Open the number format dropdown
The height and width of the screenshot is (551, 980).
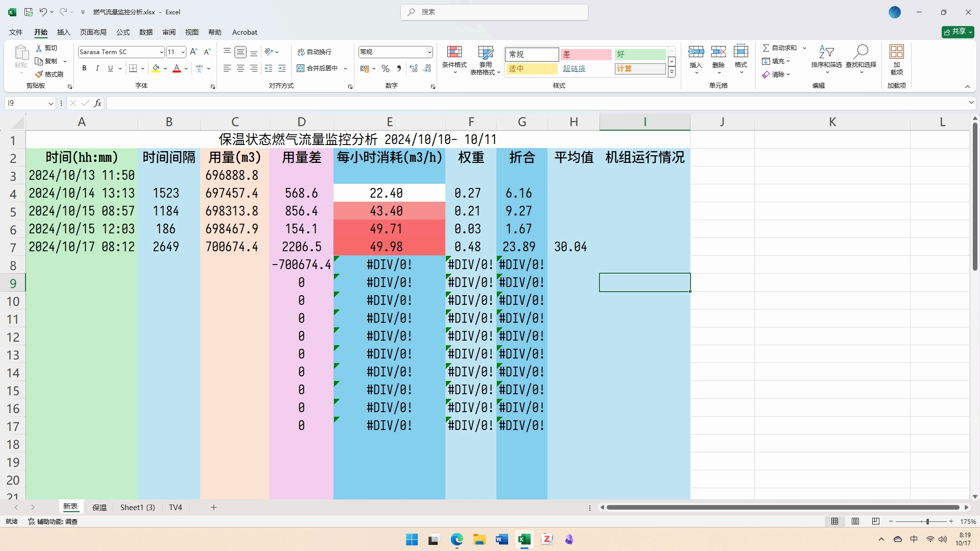coord(429,52)
